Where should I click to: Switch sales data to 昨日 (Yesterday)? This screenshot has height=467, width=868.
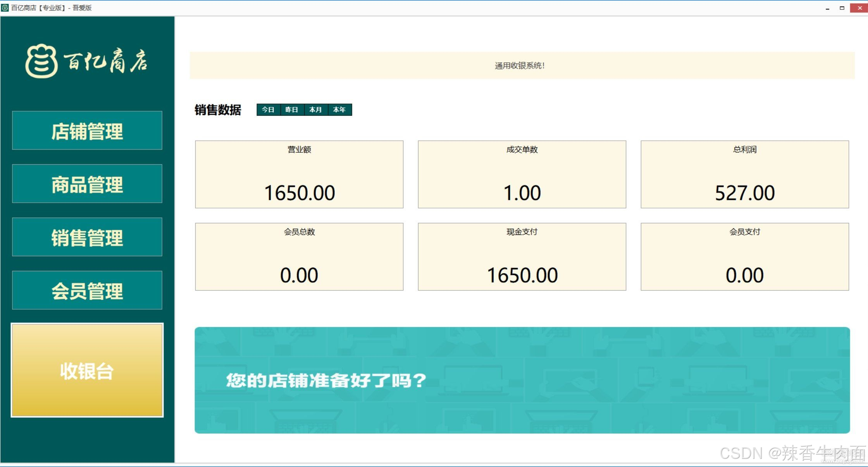292,110
